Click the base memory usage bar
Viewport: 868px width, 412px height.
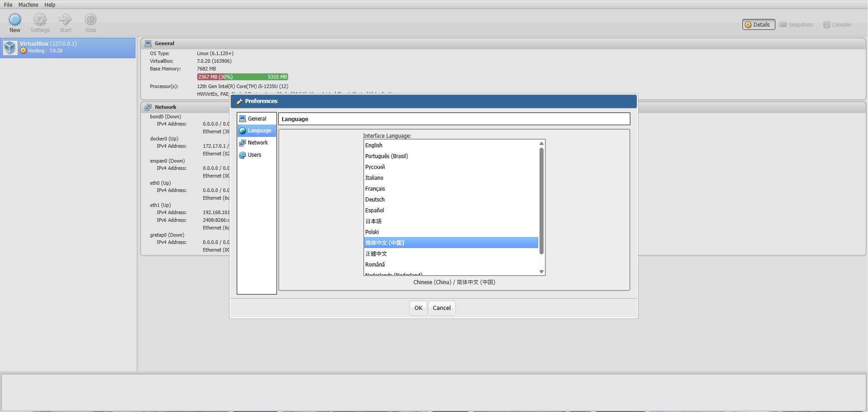[x=242, y=77]
